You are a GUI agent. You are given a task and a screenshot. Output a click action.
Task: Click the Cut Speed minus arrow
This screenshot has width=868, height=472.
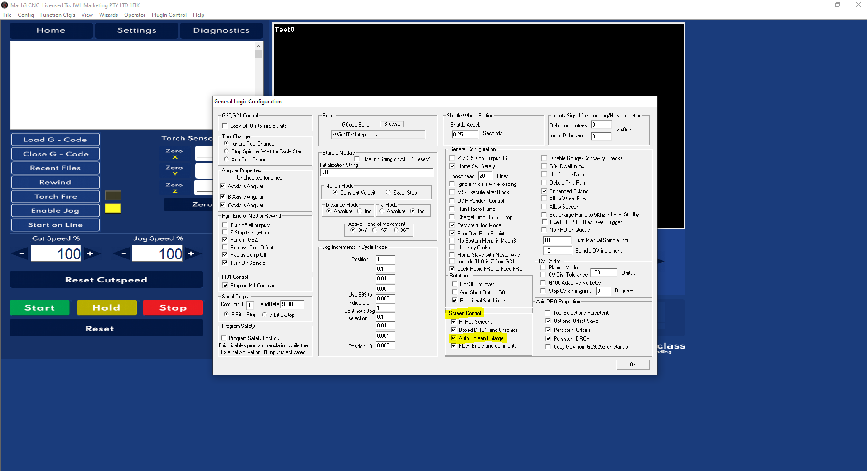pos(21,253)
